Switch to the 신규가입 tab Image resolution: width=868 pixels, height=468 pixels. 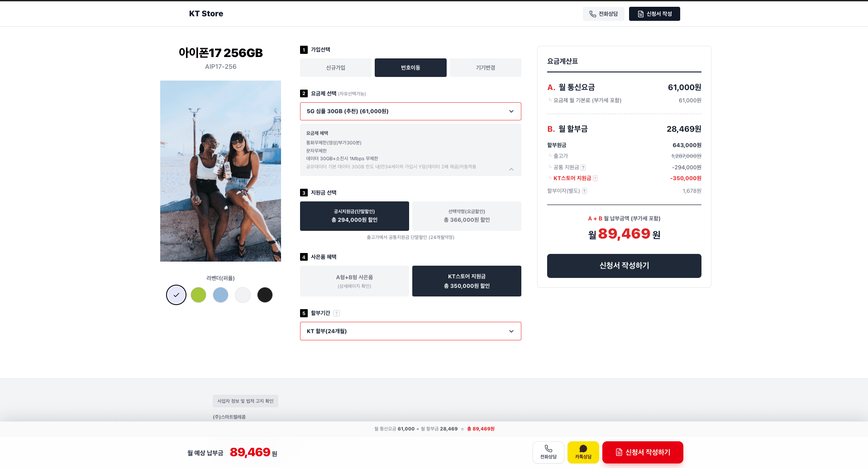click(336, 68)
